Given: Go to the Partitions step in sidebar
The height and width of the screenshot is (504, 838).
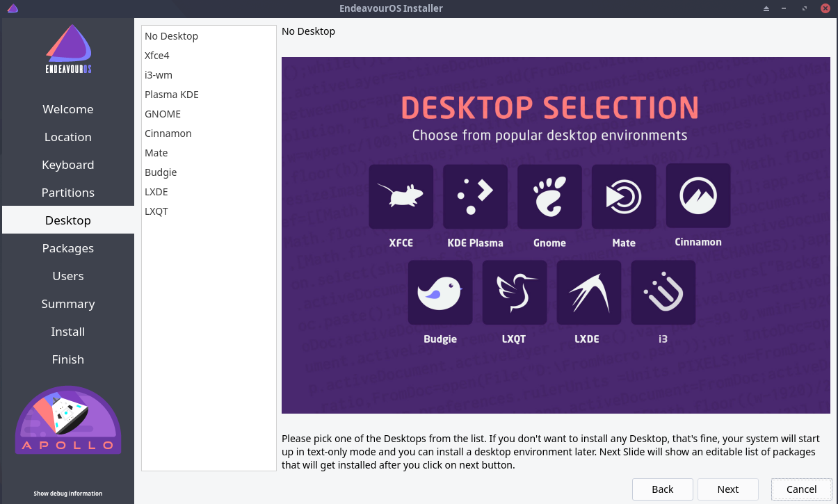Looking at the screenshot, I should (x=68, y=193).
